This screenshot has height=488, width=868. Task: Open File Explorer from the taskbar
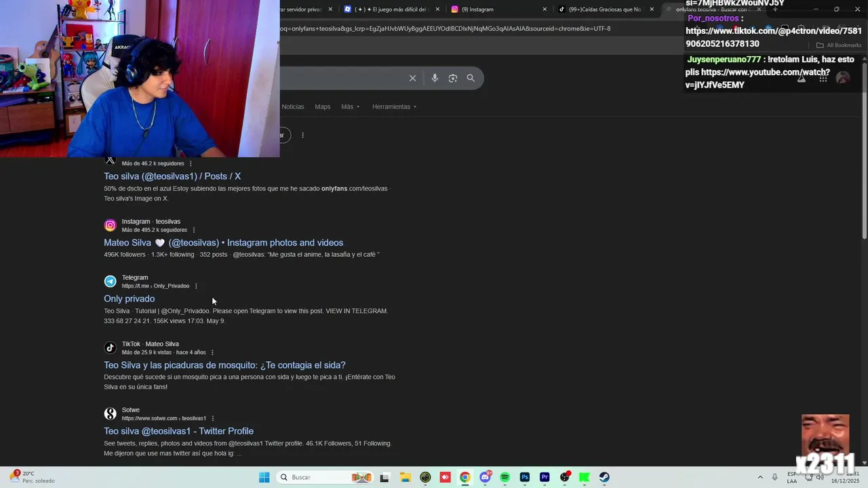coord(405,477)
